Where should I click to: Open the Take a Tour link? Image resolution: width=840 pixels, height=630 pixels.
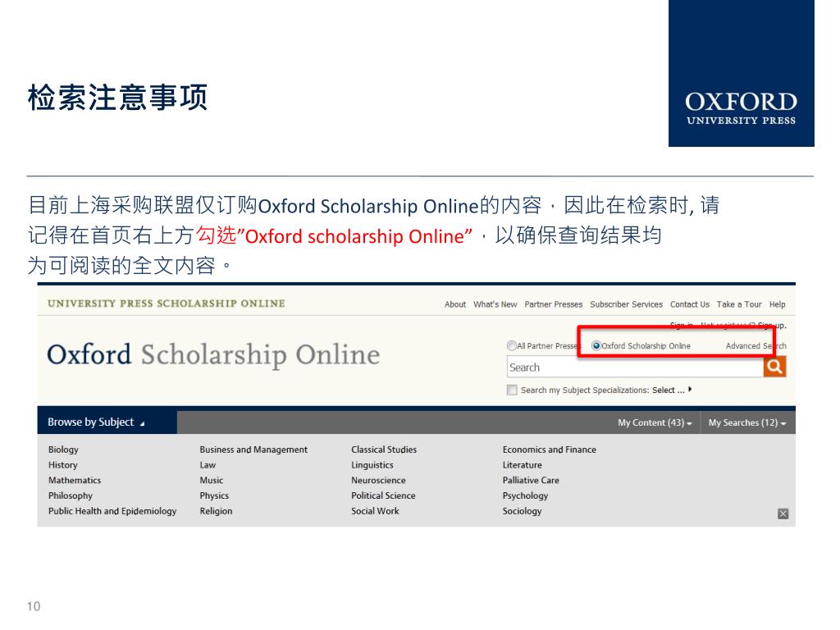(x=739, y=304)
